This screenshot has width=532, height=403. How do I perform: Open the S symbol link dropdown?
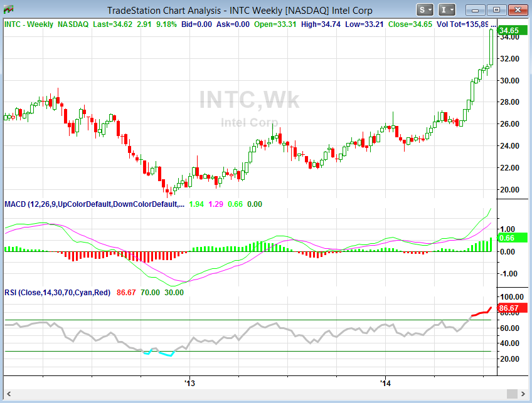[x=425, y=10]
